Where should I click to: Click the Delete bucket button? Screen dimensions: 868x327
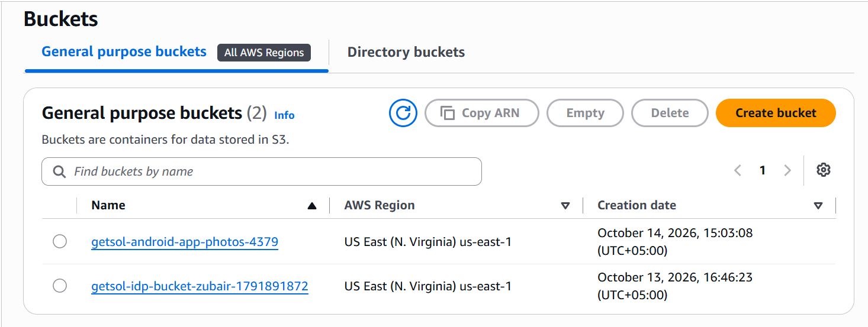point(670,113)
